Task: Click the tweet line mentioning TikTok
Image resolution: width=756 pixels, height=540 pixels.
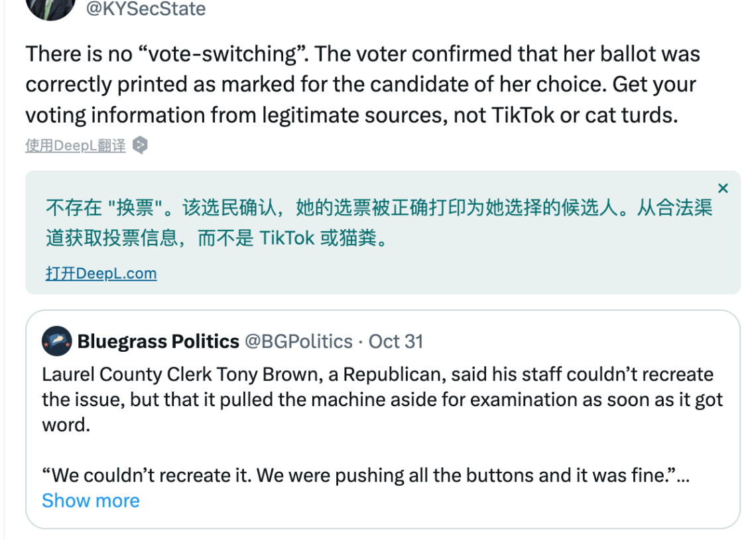Action: click(352, 115)
